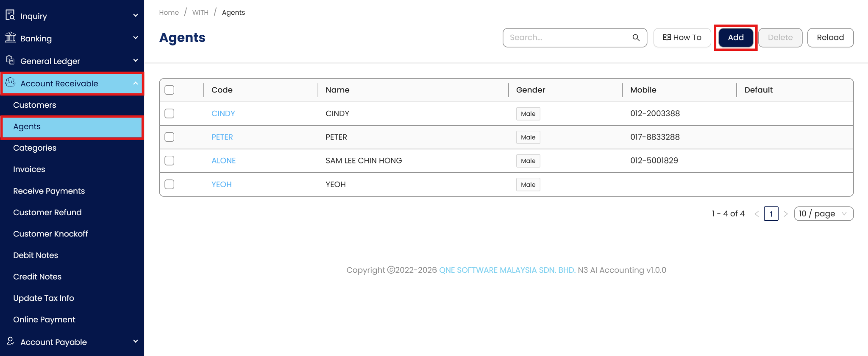Click the search magnifier icon
This screenshot has height=356, width=868.
coord(636,38)
